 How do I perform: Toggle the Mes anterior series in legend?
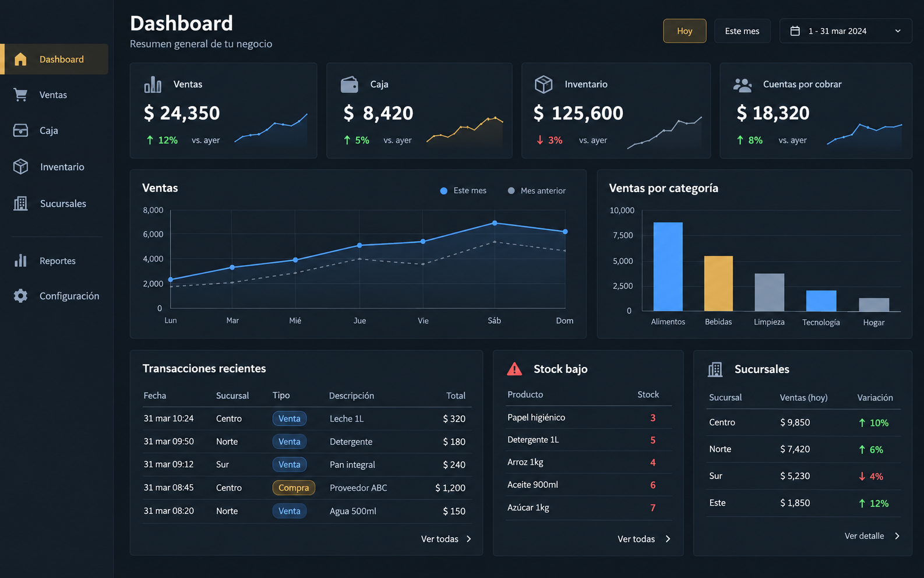pos(537,191)
